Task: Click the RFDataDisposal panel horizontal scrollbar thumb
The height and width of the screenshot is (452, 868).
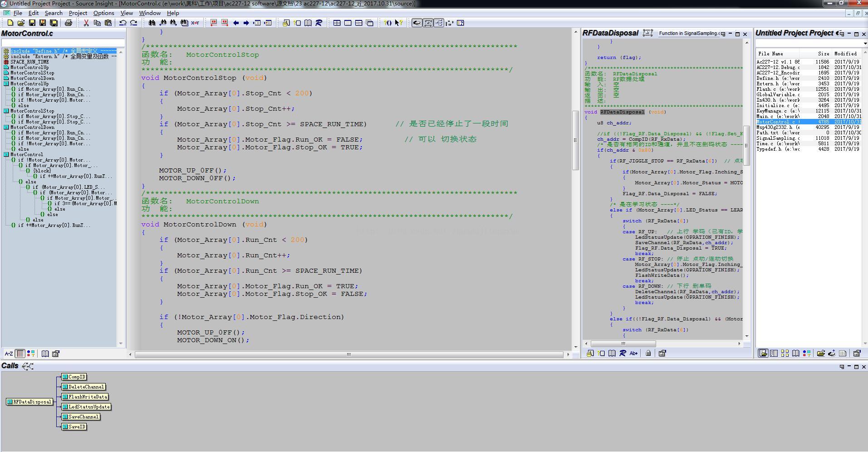Action: coord(623,344)
